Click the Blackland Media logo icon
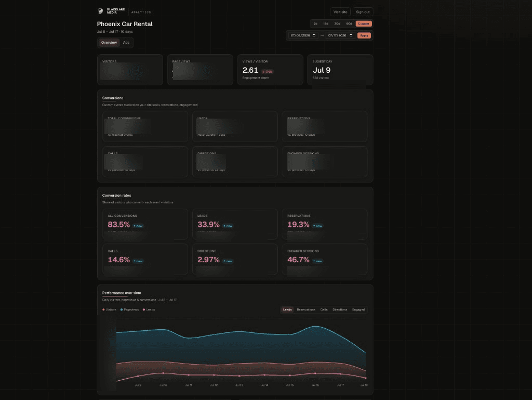The image size is (532, 400). click(x=100, y=11)
